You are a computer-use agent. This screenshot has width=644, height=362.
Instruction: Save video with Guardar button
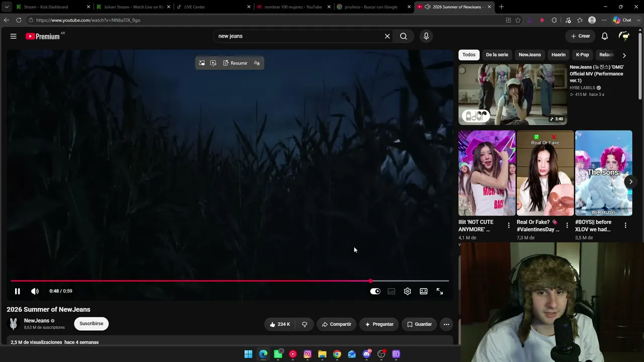(x=419, y=324)
